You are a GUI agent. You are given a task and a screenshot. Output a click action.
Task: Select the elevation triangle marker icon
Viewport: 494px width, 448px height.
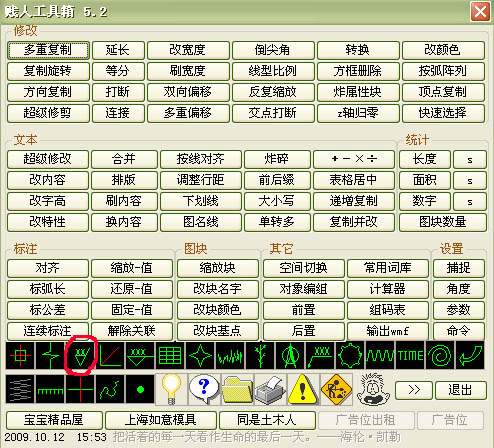pos(80,355)
